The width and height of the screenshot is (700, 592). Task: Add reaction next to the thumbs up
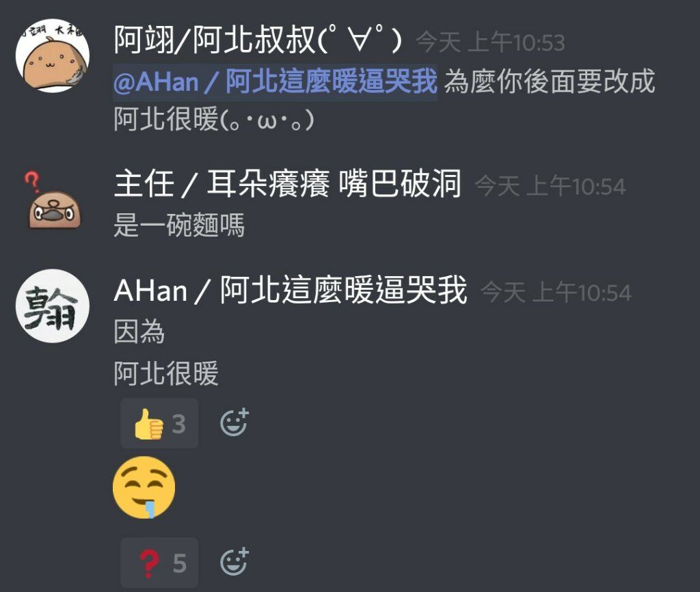(234, 422)
